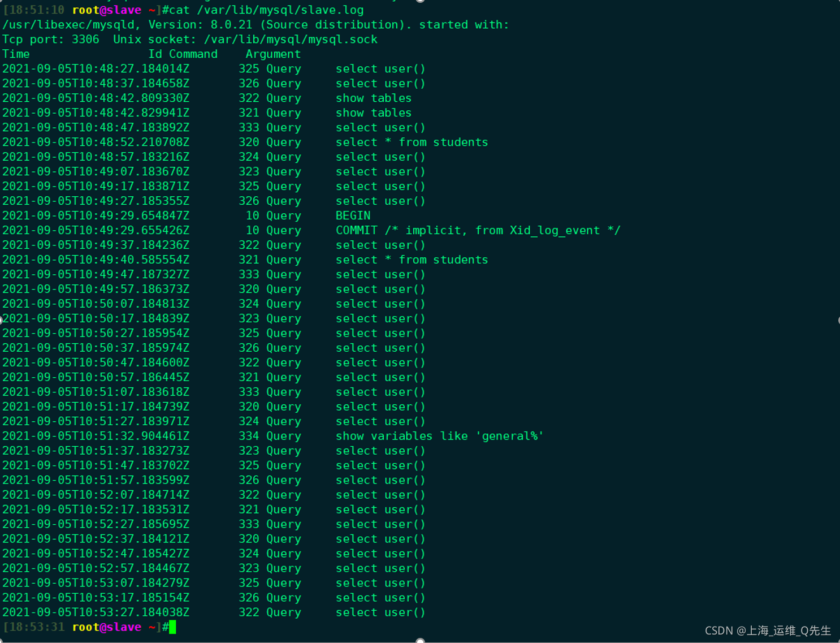Click the '[18:53:31' prompt timestamp
Screen dimensions: 840x643
(33, 627)
